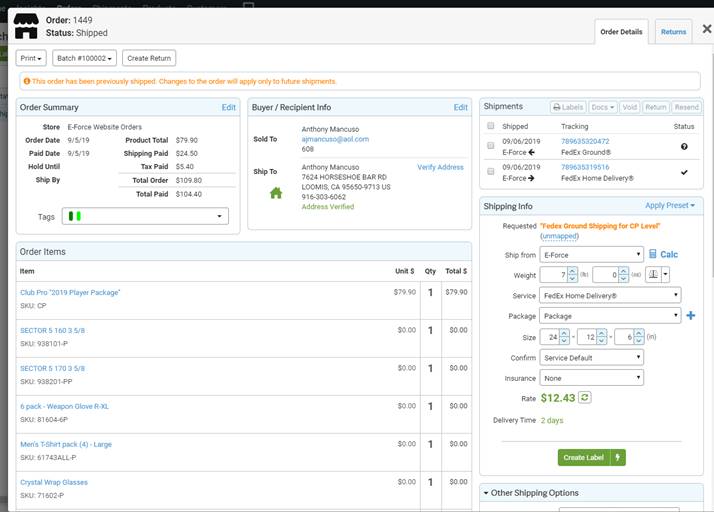Switch to the Returns tab
This screenshot has width=714, height=512.
[673, 32]
